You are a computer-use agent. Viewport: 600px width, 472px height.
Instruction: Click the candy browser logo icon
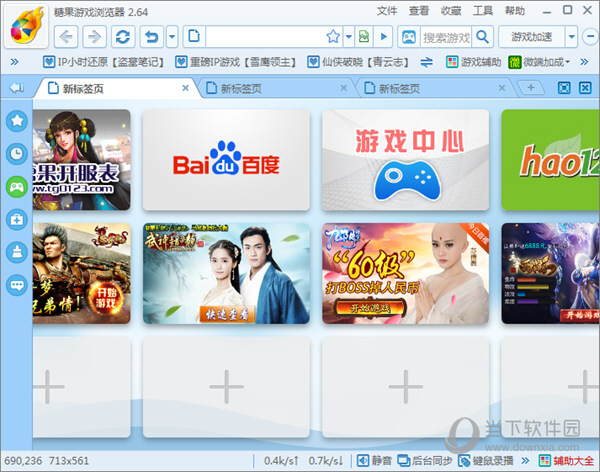pyautogui.click(x=26, y=26)
